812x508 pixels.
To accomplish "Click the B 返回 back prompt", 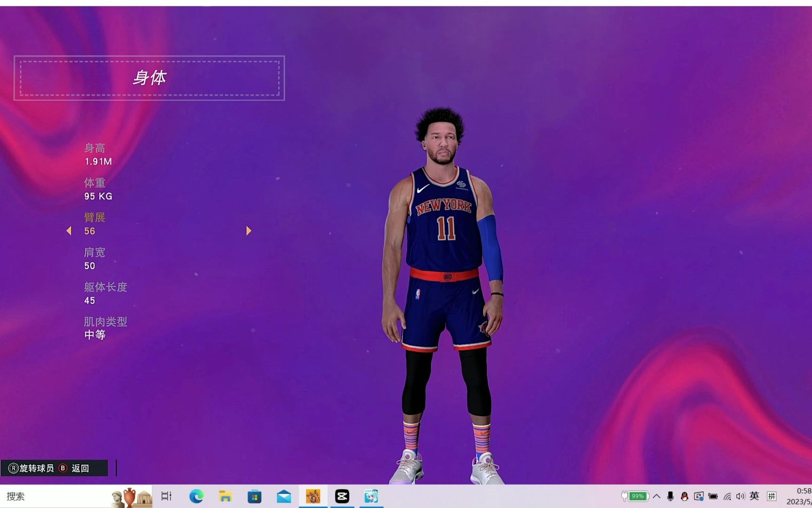I will pyautogui.click(x=74, y=468).
